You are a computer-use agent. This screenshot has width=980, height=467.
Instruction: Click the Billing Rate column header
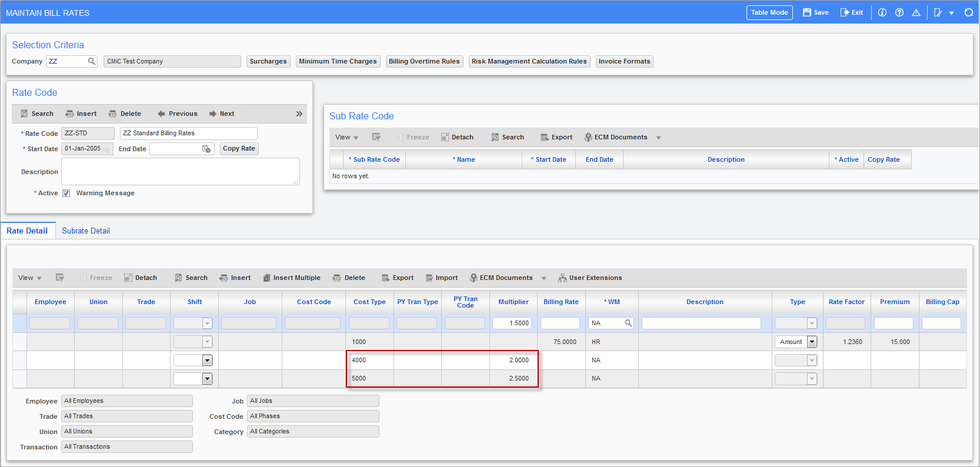click(561, 302)
